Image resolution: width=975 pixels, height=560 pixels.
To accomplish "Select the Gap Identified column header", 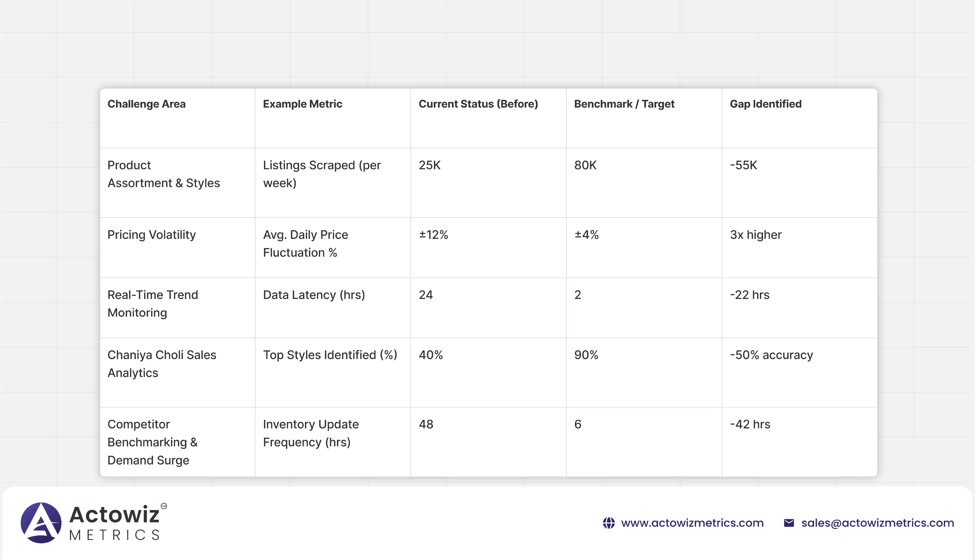I will pyautogui.click(x=765, y=104).
